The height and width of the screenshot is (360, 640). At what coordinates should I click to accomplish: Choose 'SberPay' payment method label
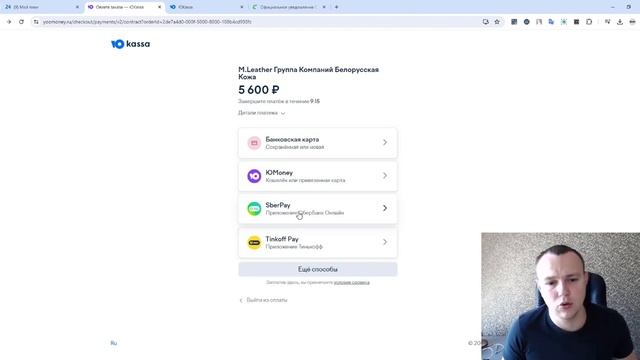pyautogui.click(x=278, y=205)
